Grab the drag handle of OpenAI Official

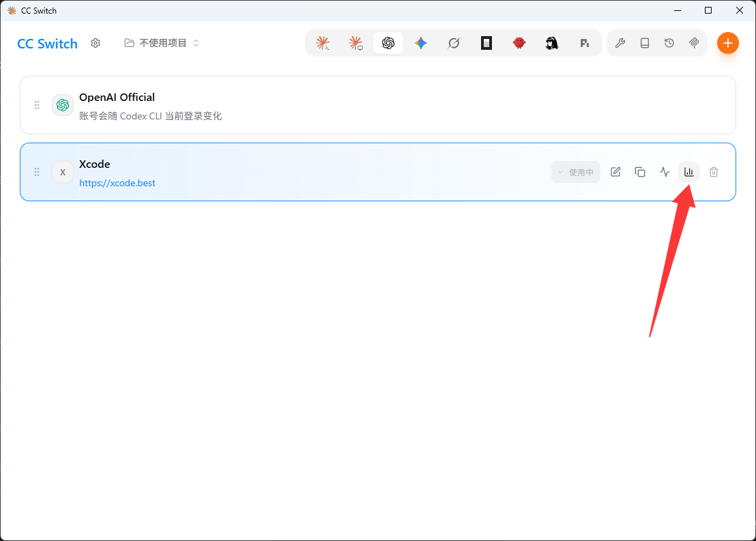tap(37, 105)
